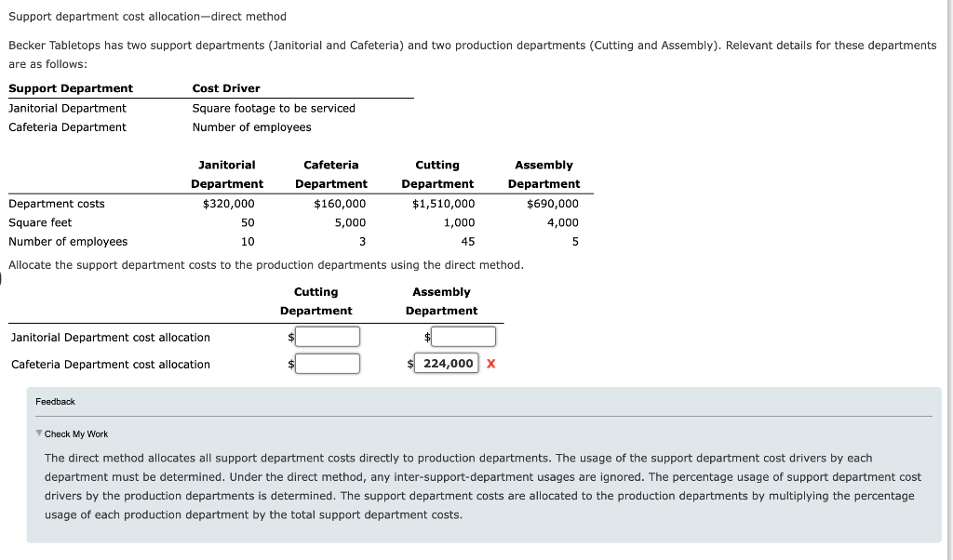Click the red X incorrect-answer indicator
The height and width of the screenshot is (560, 953).
[490, 363]
